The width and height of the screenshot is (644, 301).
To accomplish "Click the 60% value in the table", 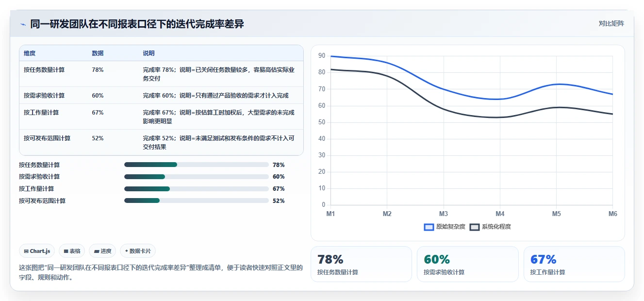I will pos(98,96).
